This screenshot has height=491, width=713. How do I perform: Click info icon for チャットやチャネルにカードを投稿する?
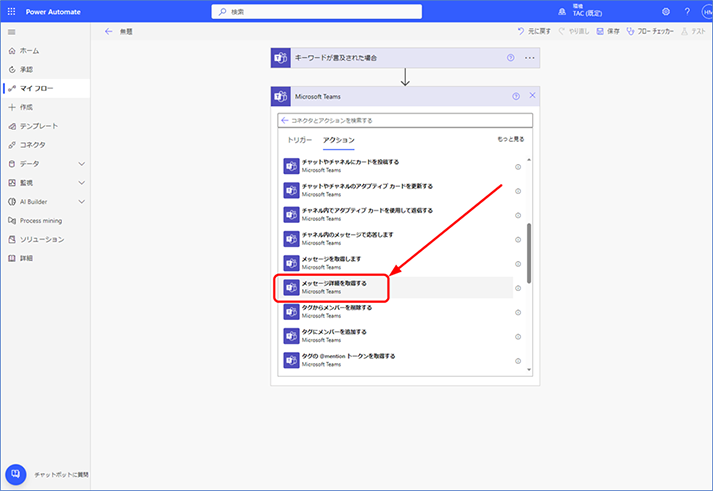518,167
